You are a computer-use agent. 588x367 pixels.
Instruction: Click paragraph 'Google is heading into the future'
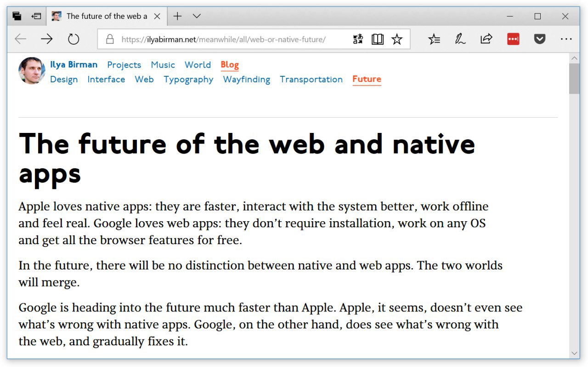pos(271,324)
